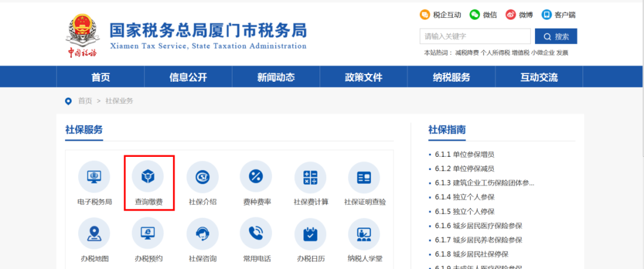Go to 信息公开 in navigation bar

point(188,77)
